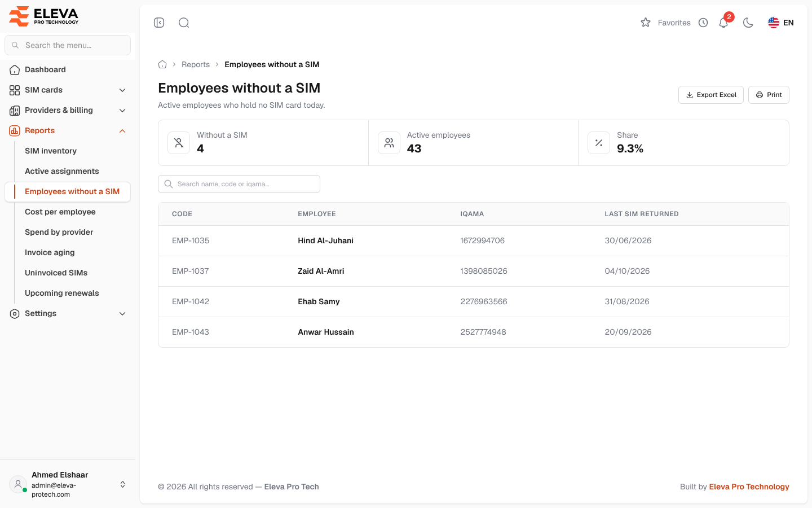Click the Active employees card icon
This screenshot has height=508, width=812.
pos(389,143)
